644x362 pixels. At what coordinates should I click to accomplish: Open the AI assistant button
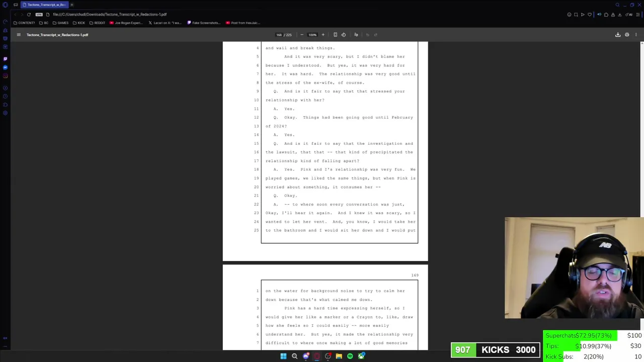coord(630,15)
